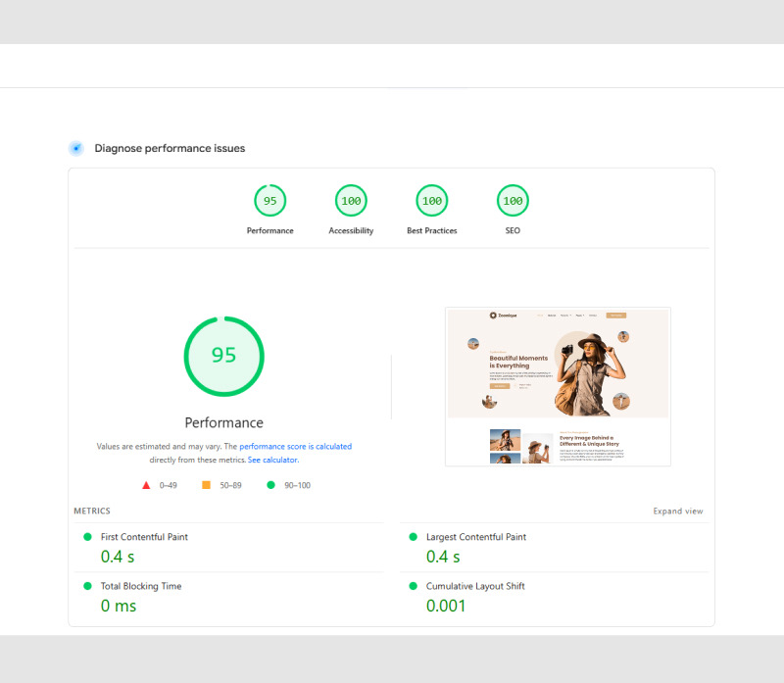Screen dimensions: 784x683
Task: Toggle the green dot beside Cumulative Layout Shift
Action: [413, 586]
